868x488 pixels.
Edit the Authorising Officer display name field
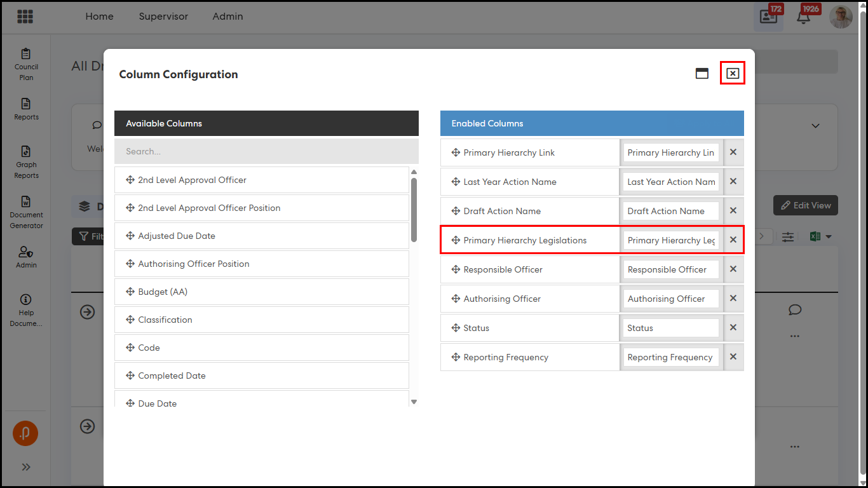click(670, 299)
